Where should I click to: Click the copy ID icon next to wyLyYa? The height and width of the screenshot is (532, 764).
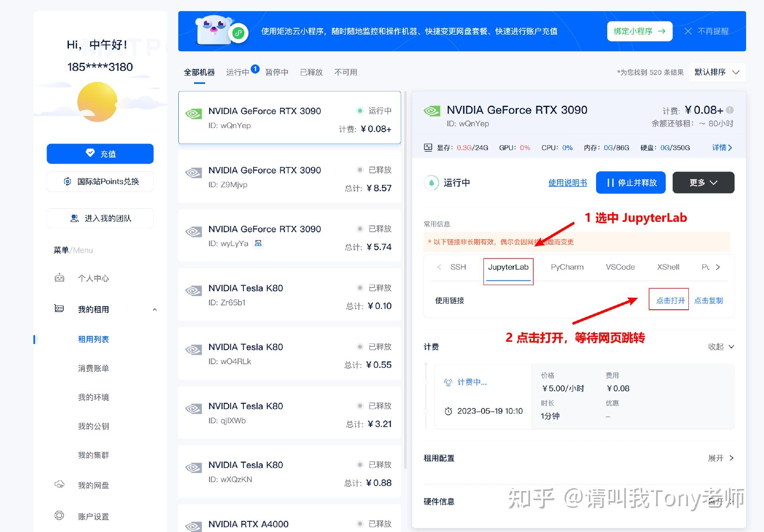[x=258, y=243]
